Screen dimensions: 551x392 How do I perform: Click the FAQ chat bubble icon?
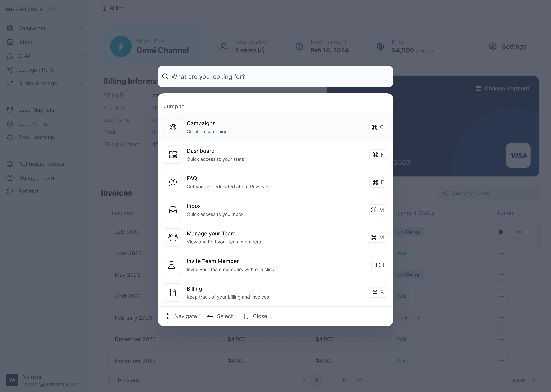[173, 182]
